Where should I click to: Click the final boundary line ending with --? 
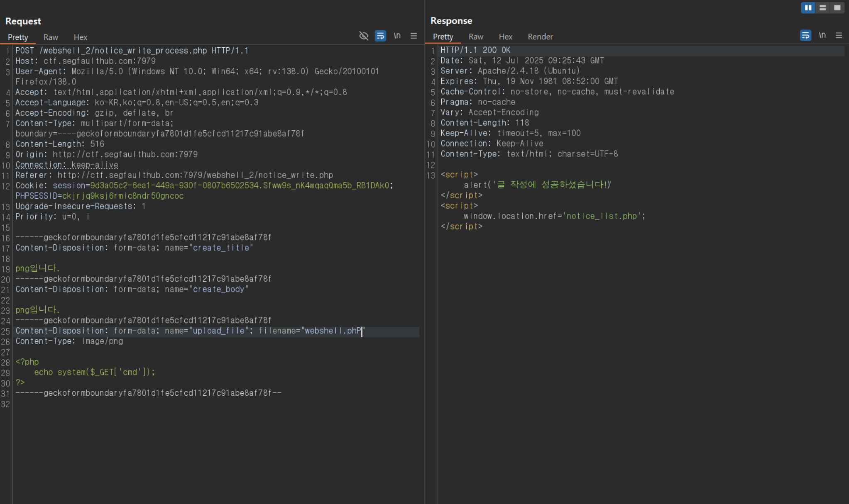(149, 393)
